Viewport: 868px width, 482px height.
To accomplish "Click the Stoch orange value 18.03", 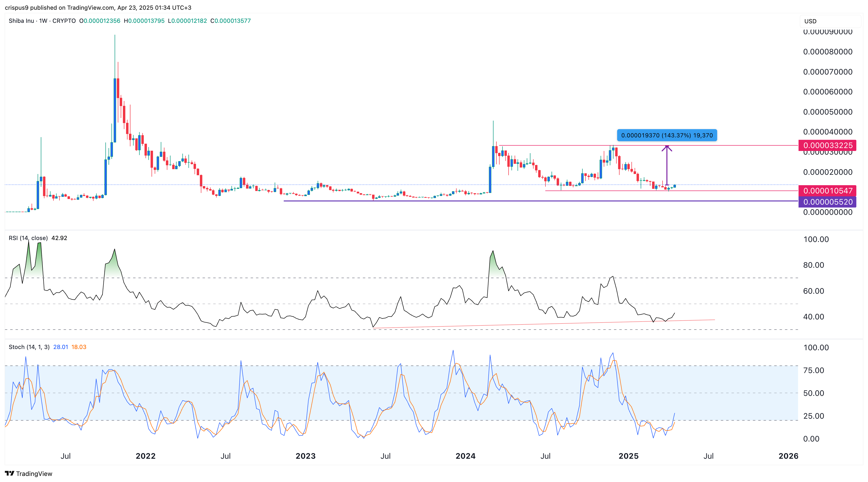I will tap(79, 347).
